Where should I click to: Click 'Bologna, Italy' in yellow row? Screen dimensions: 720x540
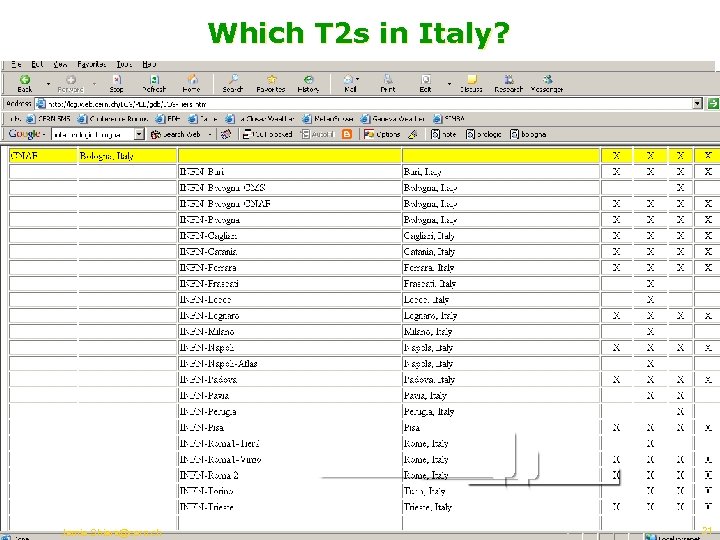127,156
